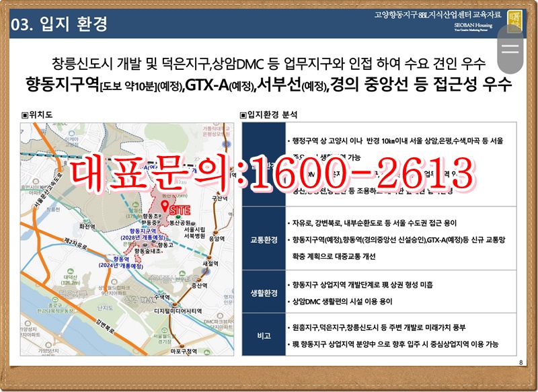Click the '강변북로' road label

coord(105,326)
